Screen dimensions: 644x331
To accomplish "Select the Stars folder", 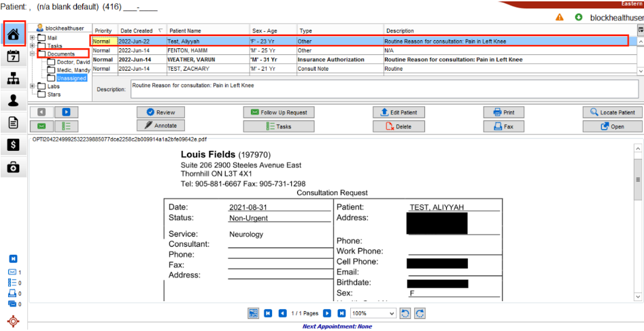I will click(49, 94).
